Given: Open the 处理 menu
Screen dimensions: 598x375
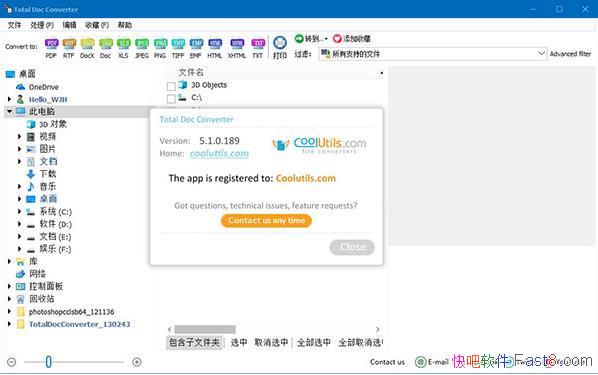Looking at the screenshot, I should click(42, 25).
